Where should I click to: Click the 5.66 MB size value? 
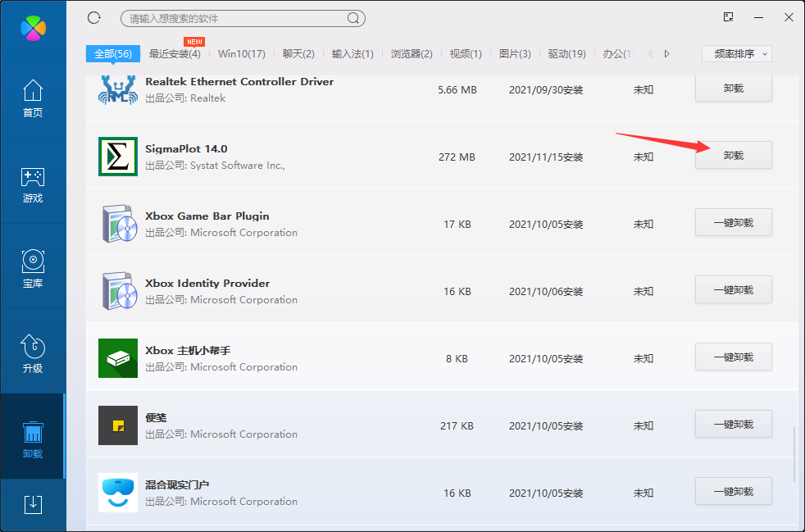(x=457, y=90)
